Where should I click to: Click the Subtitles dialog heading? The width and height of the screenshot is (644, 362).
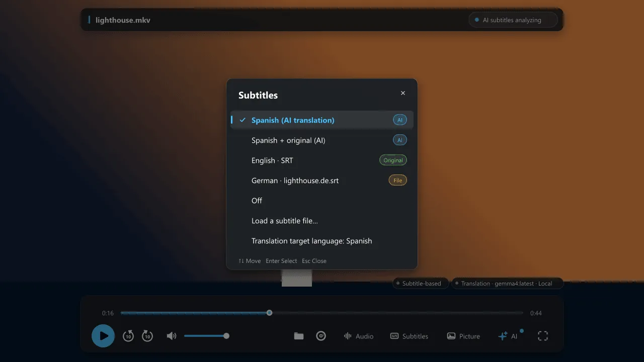pyautogui.click(x=258, y=95)
